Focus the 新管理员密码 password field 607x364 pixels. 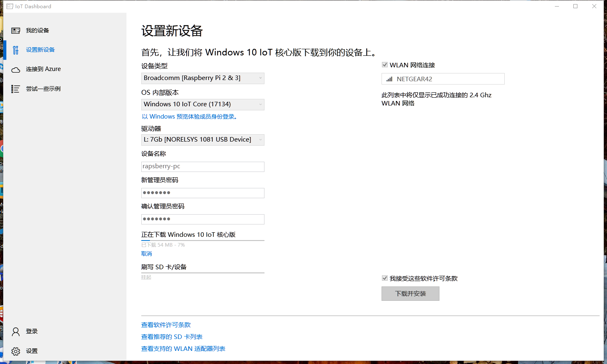pos(203,193)
